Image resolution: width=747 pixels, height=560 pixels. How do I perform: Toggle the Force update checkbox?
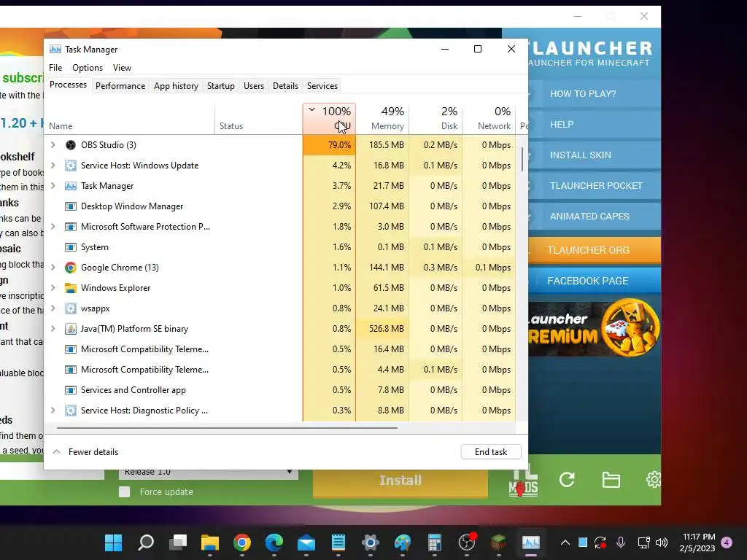(124, 492)
